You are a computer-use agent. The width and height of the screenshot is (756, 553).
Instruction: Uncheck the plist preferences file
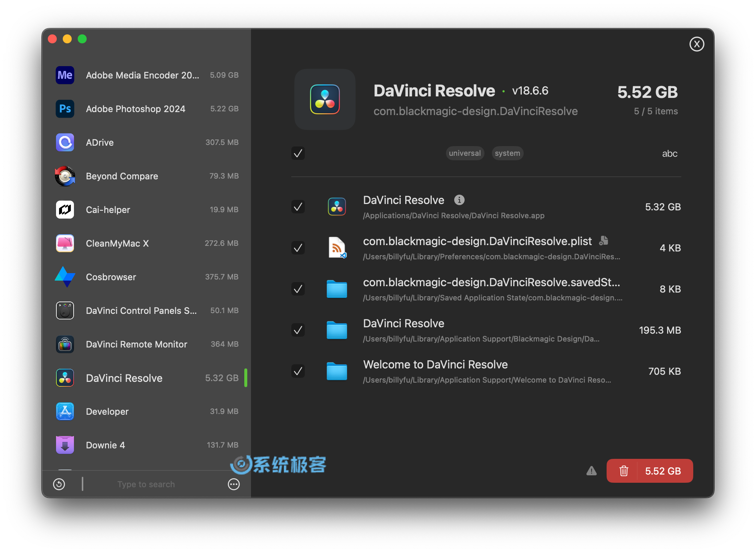pos(298,248)
